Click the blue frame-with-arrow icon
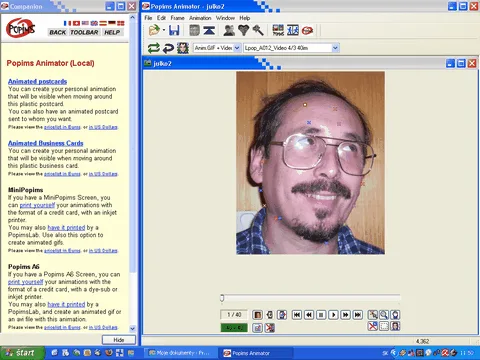The image size is (480, 360). point(282,315)
